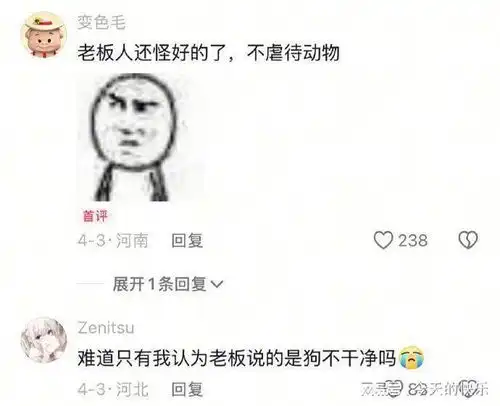Click the 238 like count
This screenshot has width=500, height=406.
point(413,240)
